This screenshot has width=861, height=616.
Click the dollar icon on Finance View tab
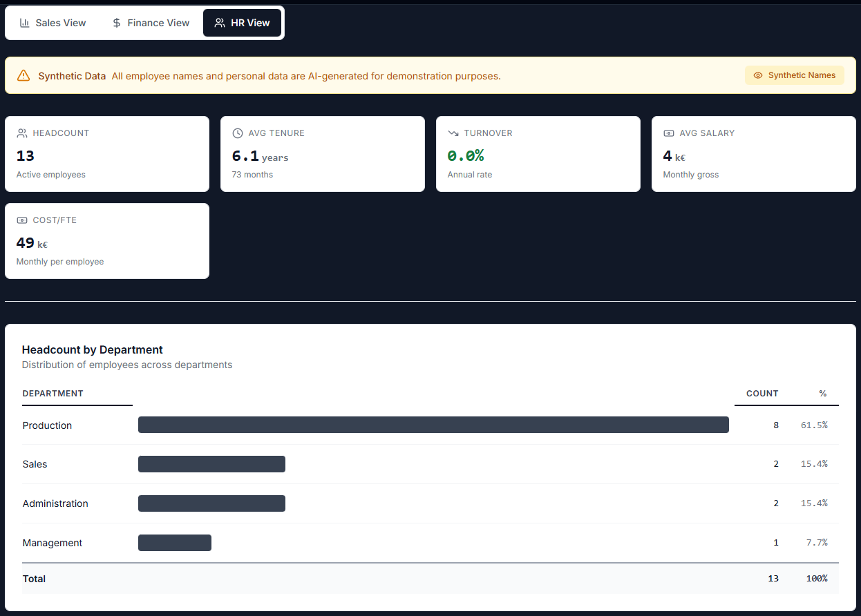tap(115, 22)
